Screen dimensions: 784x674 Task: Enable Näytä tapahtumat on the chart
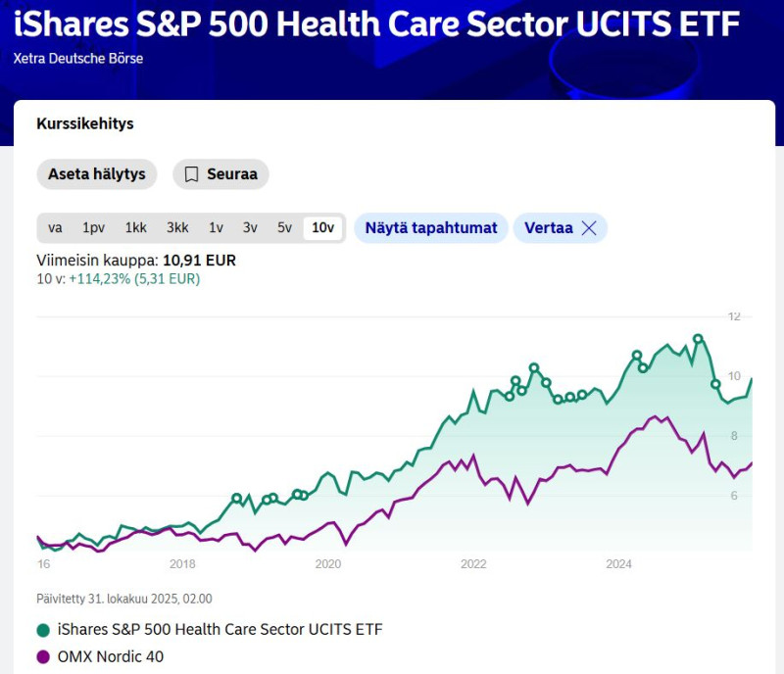pyautogui.click(x=431, y=227)
